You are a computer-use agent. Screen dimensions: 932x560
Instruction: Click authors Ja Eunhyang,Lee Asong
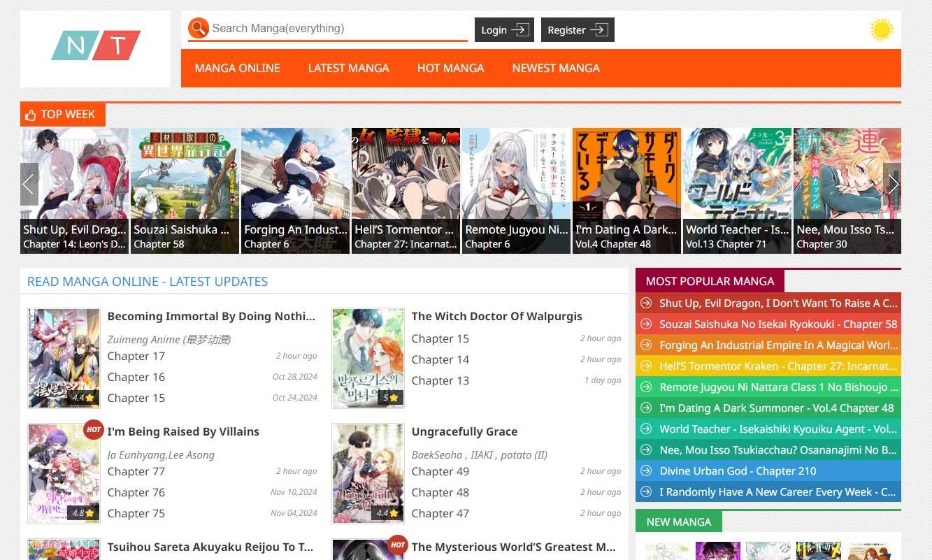click(x=161, y=454)
